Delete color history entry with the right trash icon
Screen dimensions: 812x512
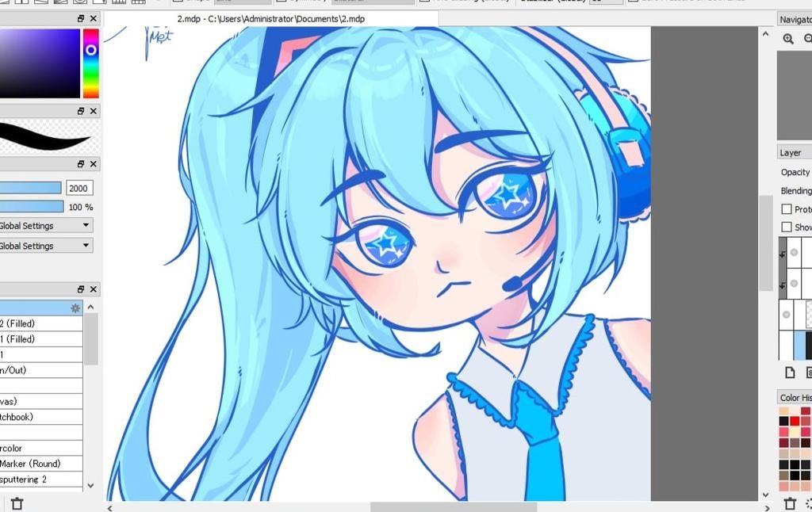(x=790, y=503)
